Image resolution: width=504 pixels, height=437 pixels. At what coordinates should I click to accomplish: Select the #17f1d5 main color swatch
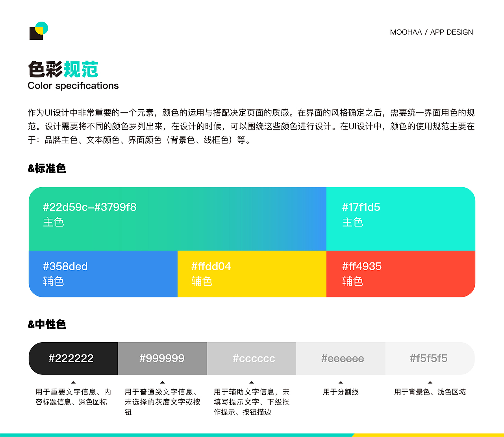401,219
